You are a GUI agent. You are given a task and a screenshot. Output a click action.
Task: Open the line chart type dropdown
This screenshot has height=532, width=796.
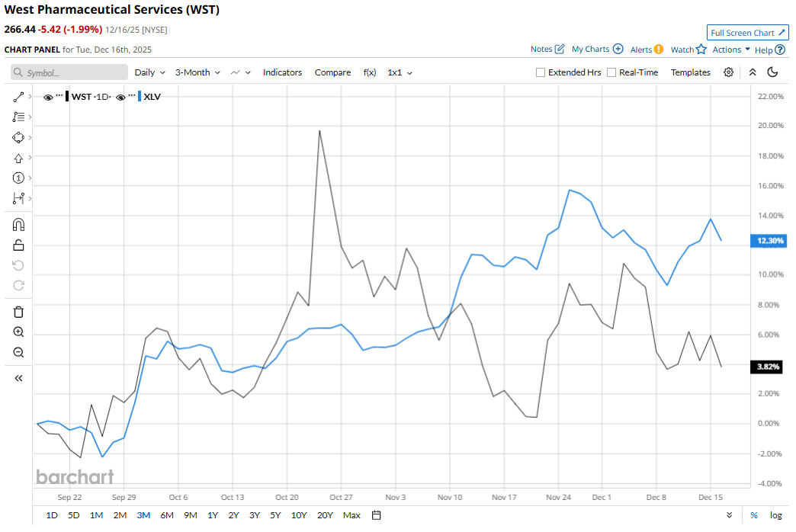pyautogui.click(x=241, y=72)
